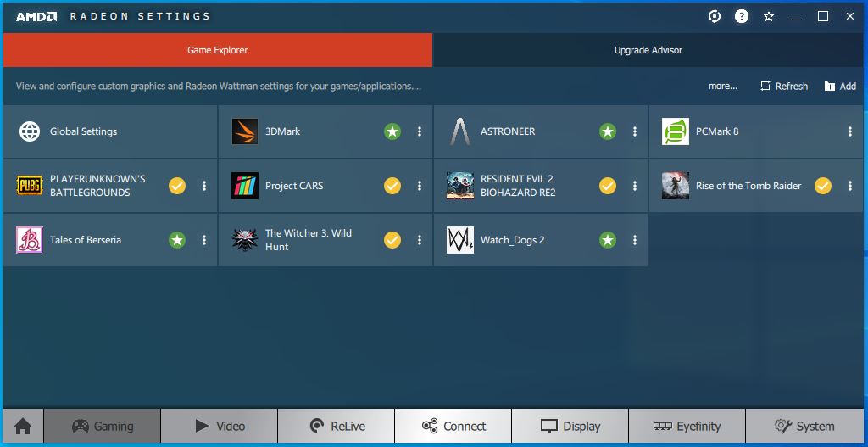Screen dimensions: 868x447
Task: Open the 3DMark three-dot options menu
Action: [420, 131]
